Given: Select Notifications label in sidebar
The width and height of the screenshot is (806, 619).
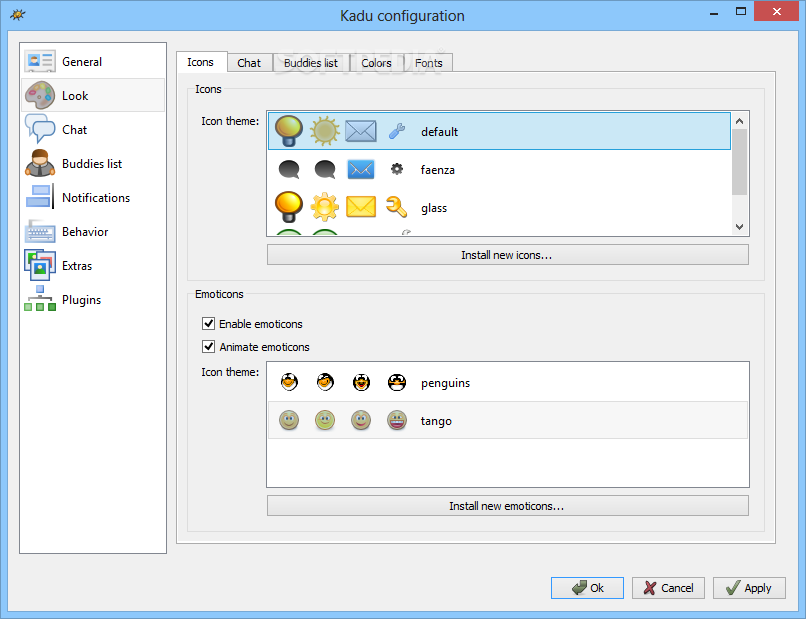Looking at the screenshot, I should 96,198.
